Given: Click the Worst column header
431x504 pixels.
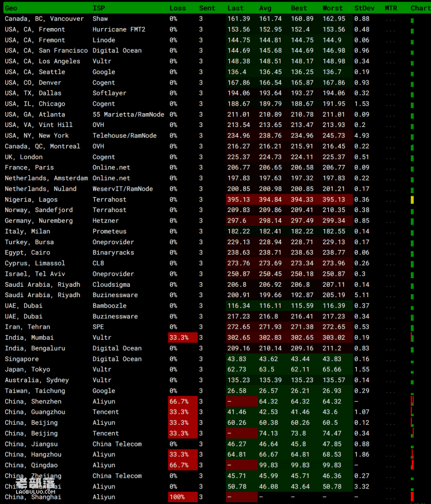Looking at the screenshot, I should (x=333, y=9).
